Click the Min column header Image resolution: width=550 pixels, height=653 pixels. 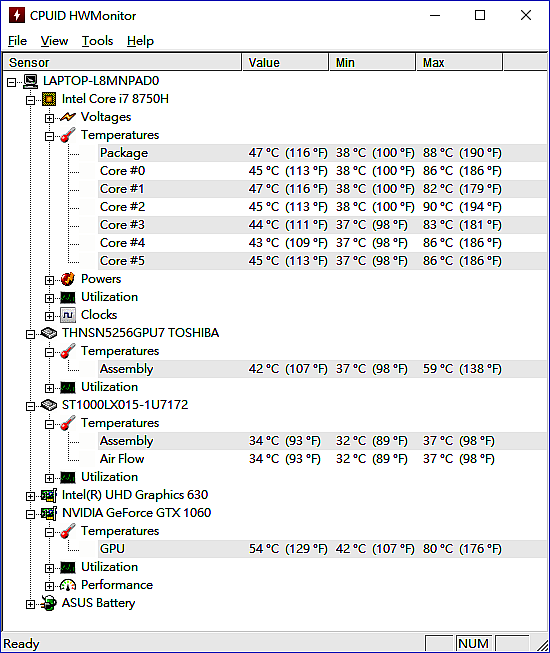(x=373, y=62)
